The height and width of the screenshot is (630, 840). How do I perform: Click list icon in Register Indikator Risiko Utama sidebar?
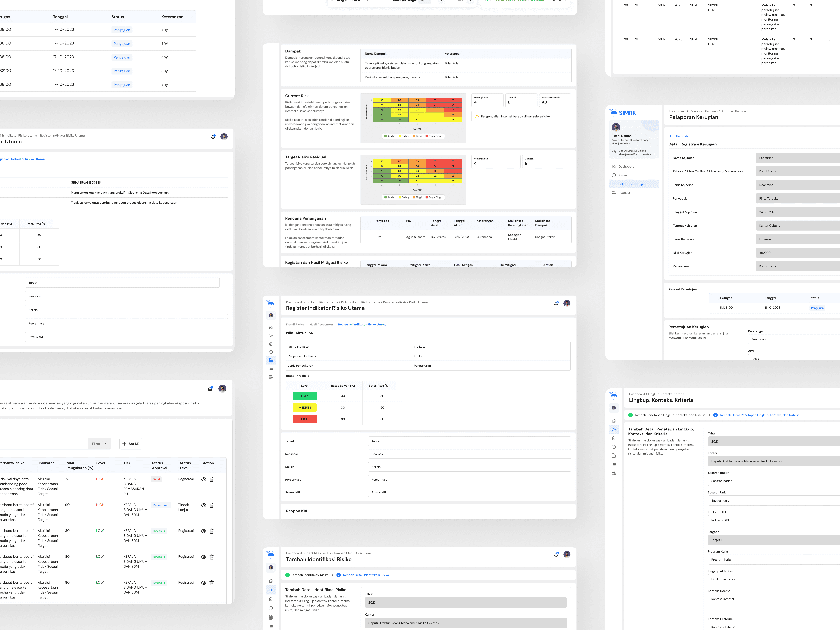coord(271,369)
